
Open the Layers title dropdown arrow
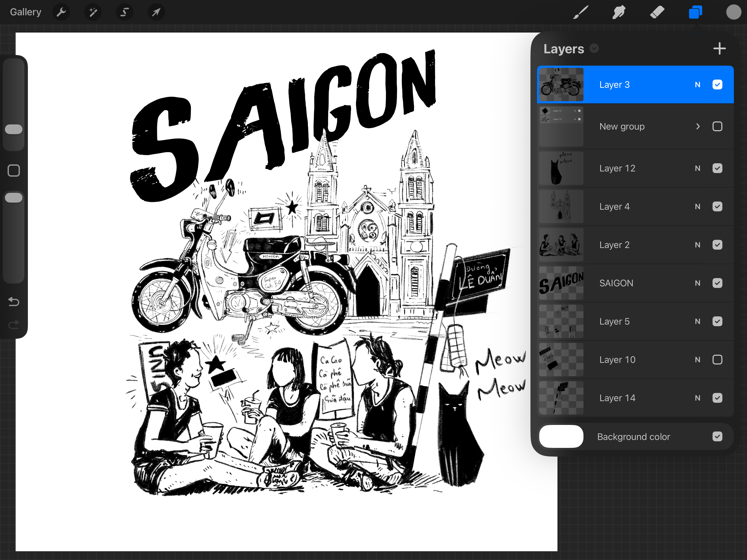pyautogui.click(x=594, y=49)
